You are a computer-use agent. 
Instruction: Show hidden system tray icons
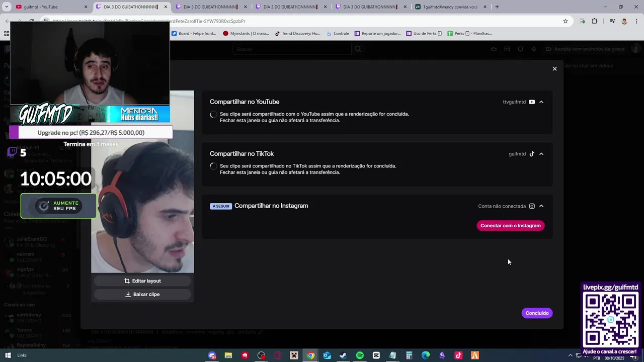(570, 355)
